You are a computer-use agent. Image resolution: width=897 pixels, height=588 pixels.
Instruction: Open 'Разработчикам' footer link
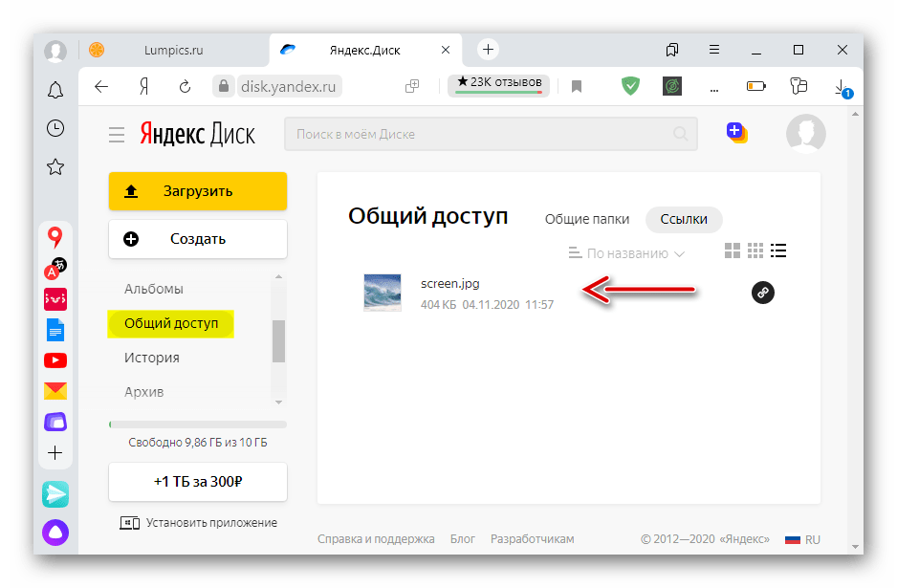(x=532, y=539)
